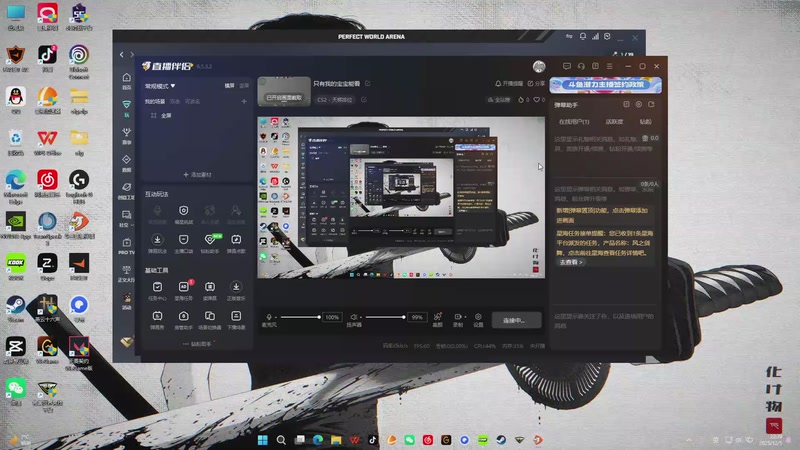This screenshot has height=450, width=800.
Task: Open the 场景切换器 scene switcher tool
Action: [x=210, y=320]
